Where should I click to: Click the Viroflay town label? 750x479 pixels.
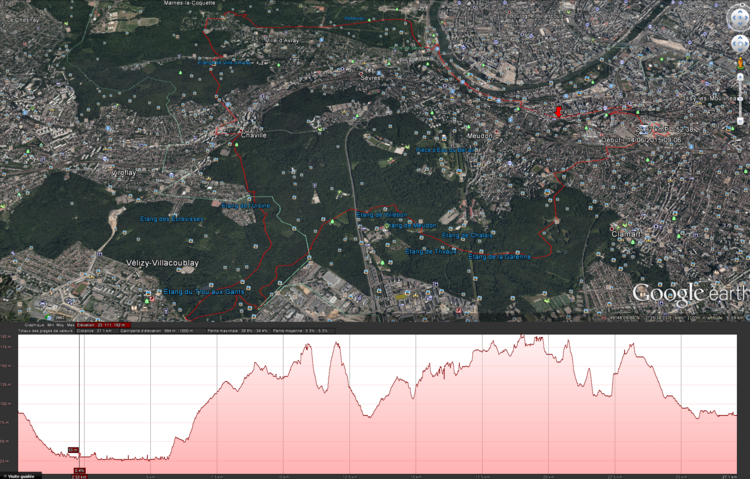pyautogui.click(x=124, y=173)
